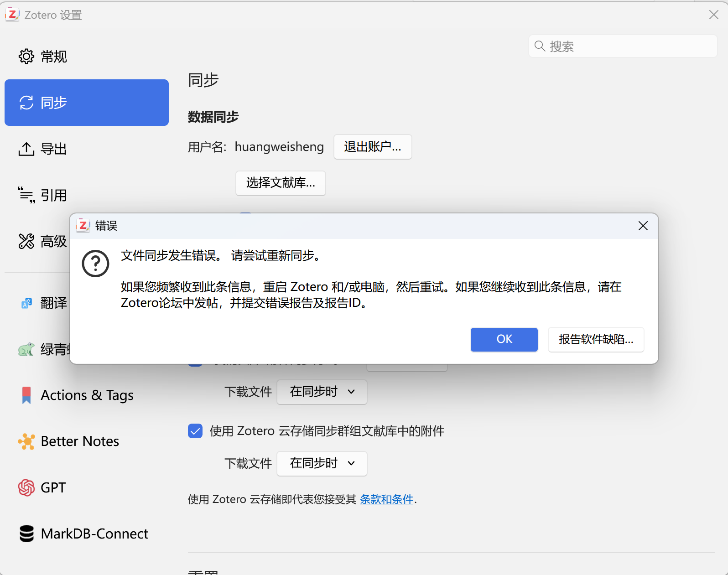This screenshot has height=575, width=728.
Task: Switch to 导出 settings pane
Action: [x=87, y=149]
